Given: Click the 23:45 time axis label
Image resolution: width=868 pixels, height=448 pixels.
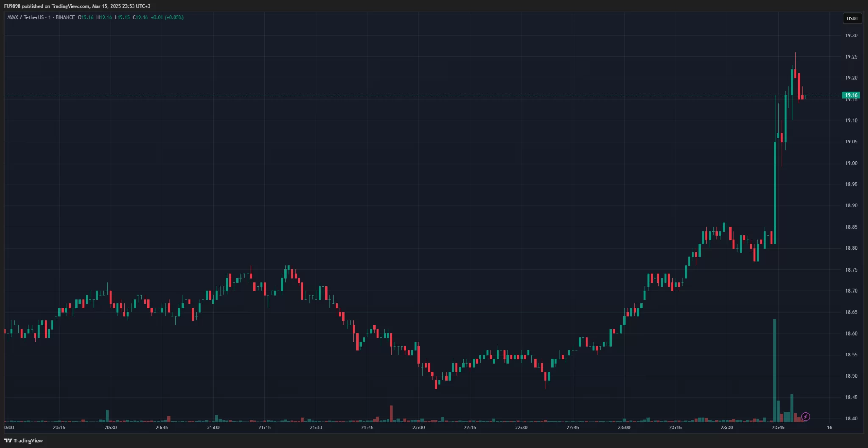Looking at the screenshot, I should click(x=778, y=428).
